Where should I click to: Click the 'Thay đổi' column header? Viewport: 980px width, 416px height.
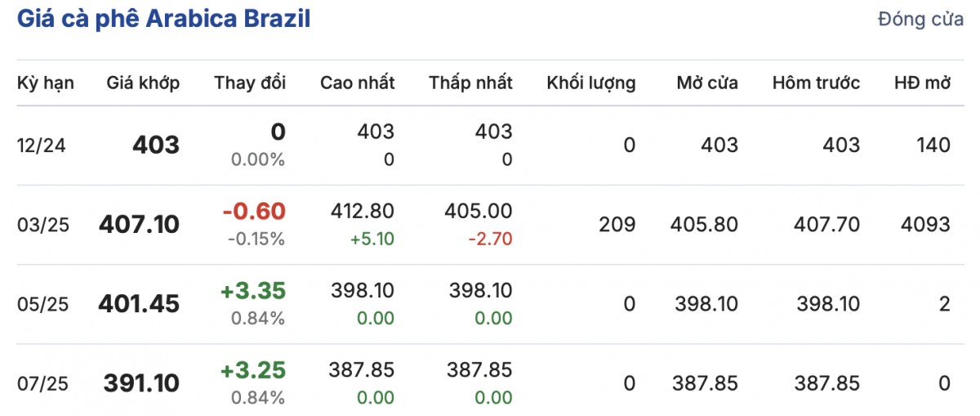pyautogui.click(x=250, y=83)
